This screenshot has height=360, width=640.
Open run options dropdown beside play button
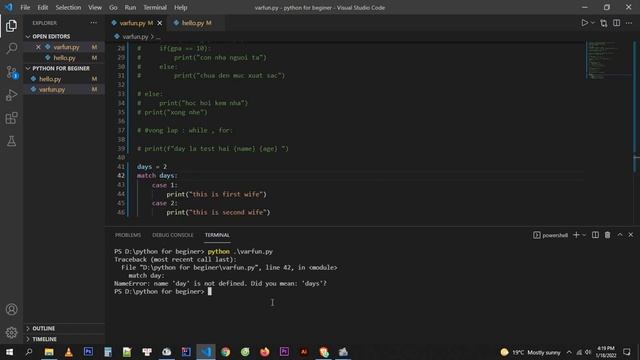(x=593, y=23)
